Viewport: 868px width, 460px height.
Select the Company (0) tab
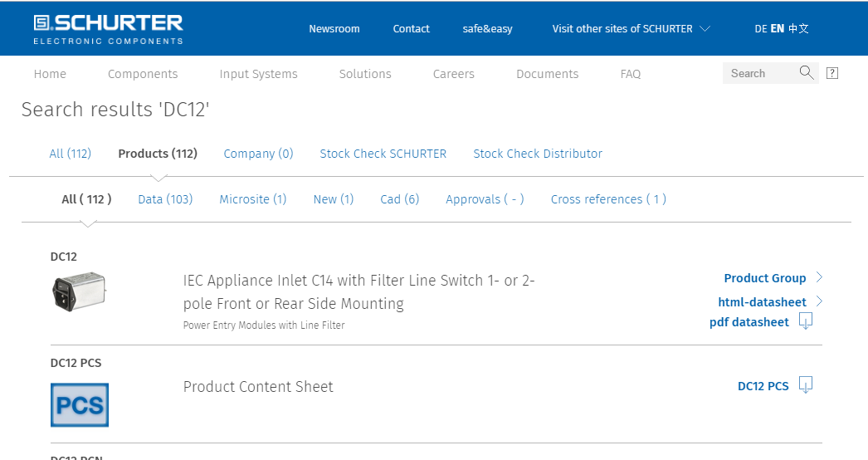[x=259, y=154]
